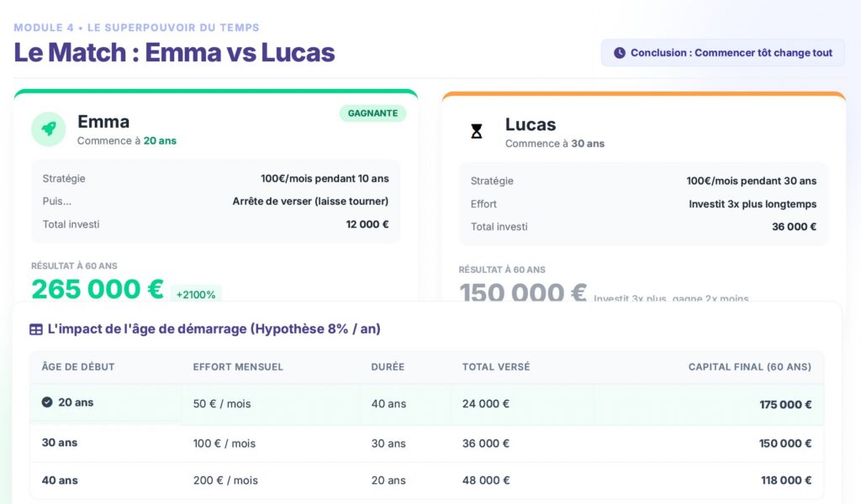This screenshot has width=861, height=504.
Task: Click the EFFORT MENSUEL column header
Action: [238, 367]
